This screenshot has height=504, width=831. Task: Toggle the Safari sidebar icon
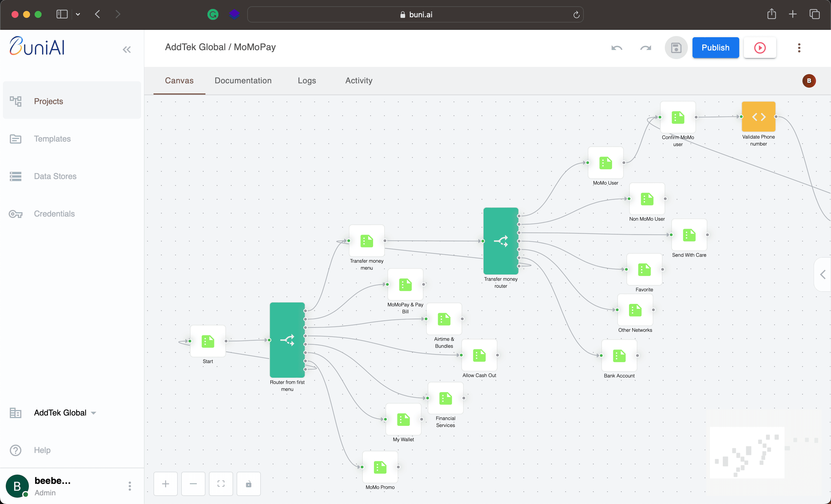click(62, 14)
